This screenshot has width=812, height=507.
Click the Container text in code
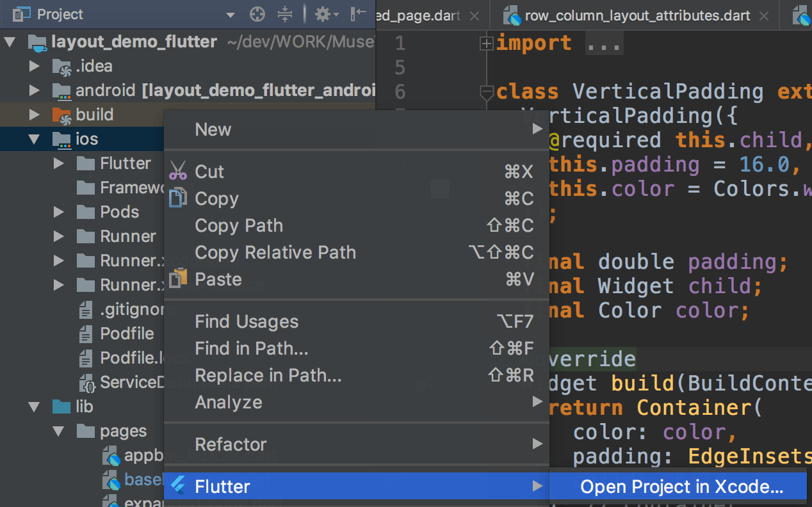coord(693,407)
